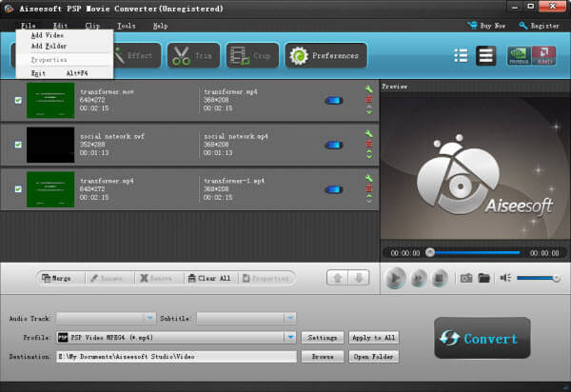
Task: Click Apply to All button
Action: (374, 338)
